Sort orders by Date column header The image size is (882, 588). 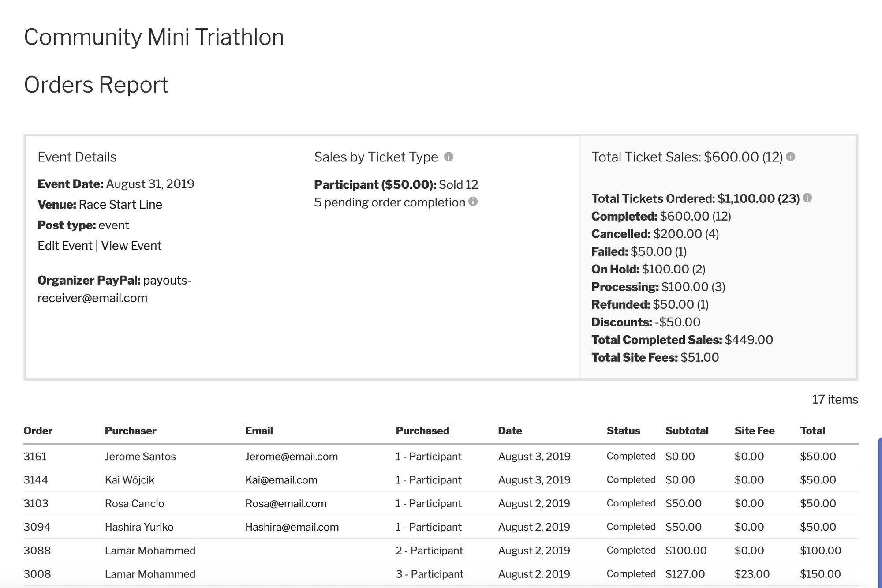[510, 431]
